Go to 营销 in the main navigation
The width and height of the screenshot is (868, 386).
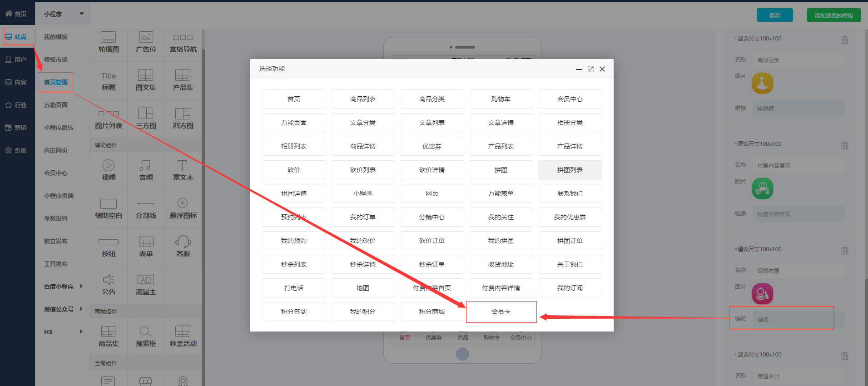17,128
